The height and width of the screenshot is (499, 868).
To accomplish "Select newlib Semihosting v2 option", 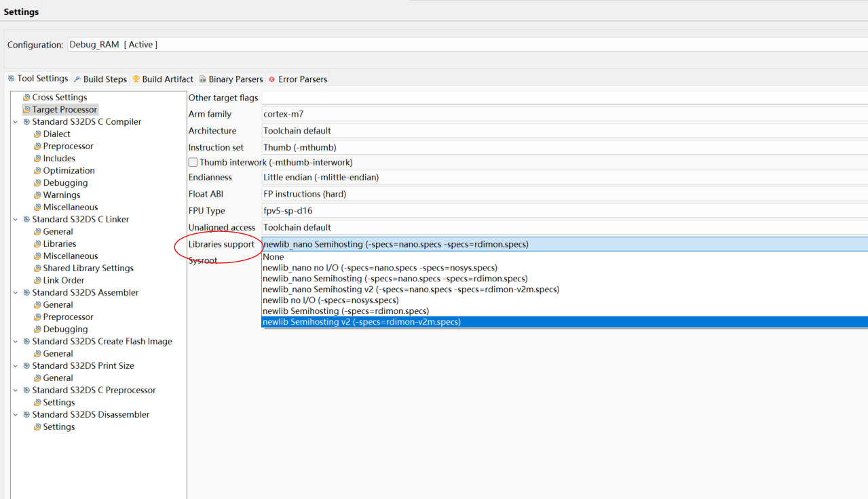I will point(362,322).
